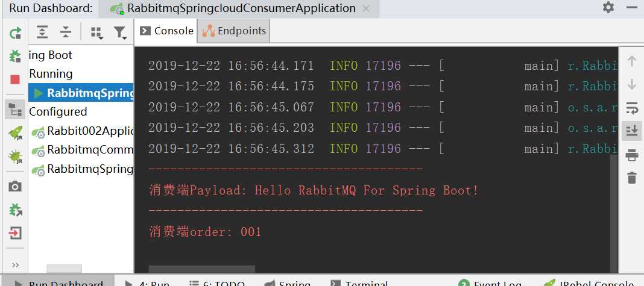This screenshot has height=286, width=644.
Task: Click the log line timestamped 16:56:45.203
Action: (x=382, y=128)
